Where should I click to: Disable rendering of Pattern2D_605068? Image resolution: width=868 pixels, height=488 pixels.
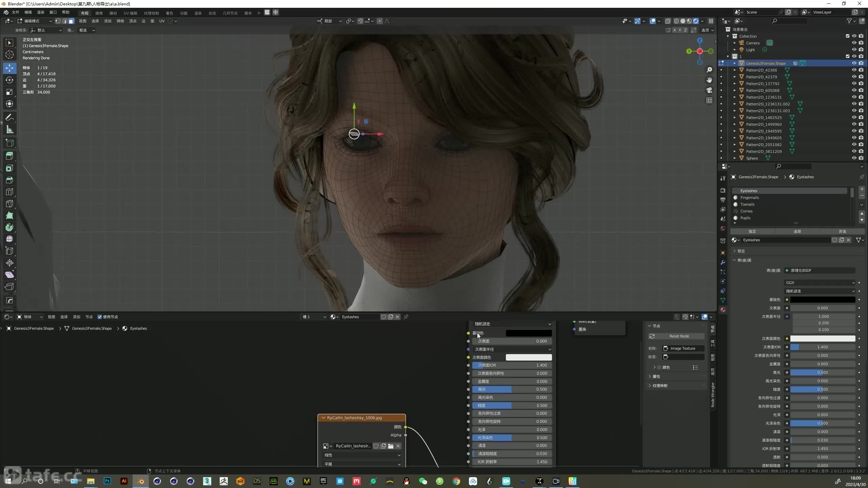(861, 90)
